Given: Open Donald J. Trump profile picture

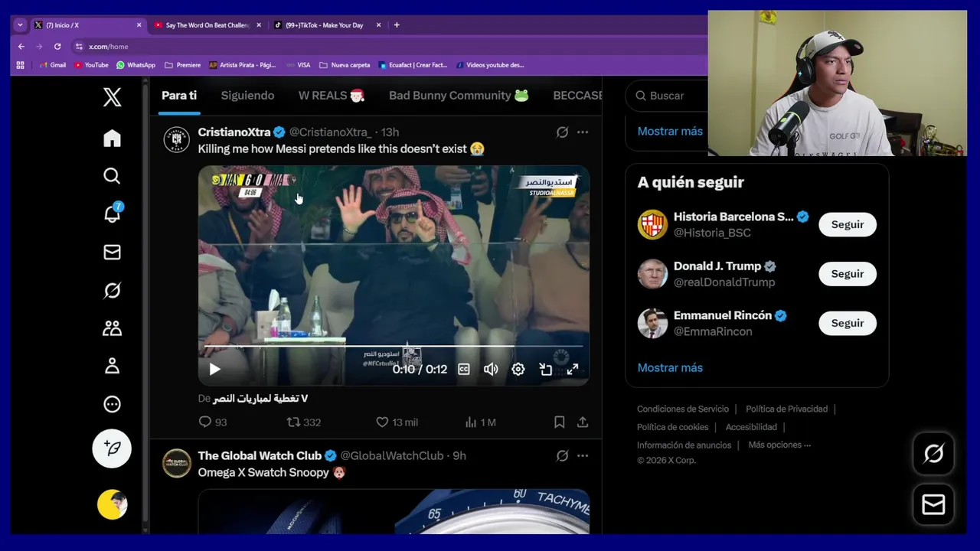Looking at the screenshot, I should (652, 274).
